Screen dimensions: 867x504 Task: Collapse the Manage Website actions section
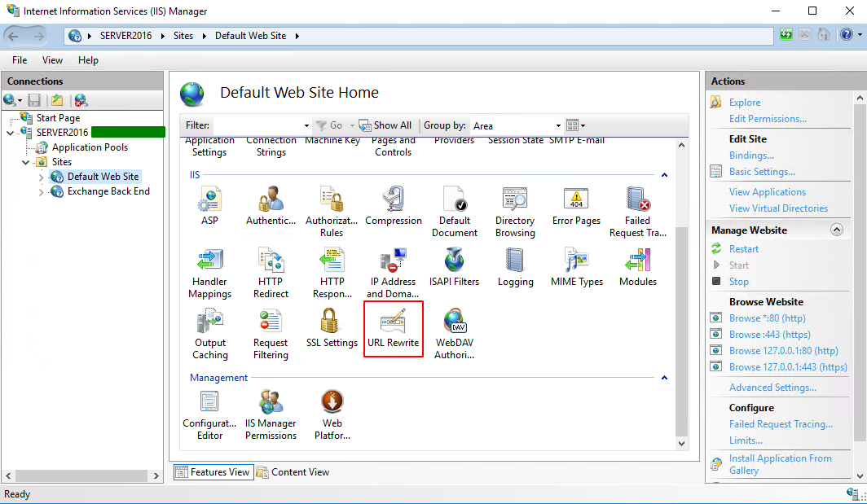point(837,230)
